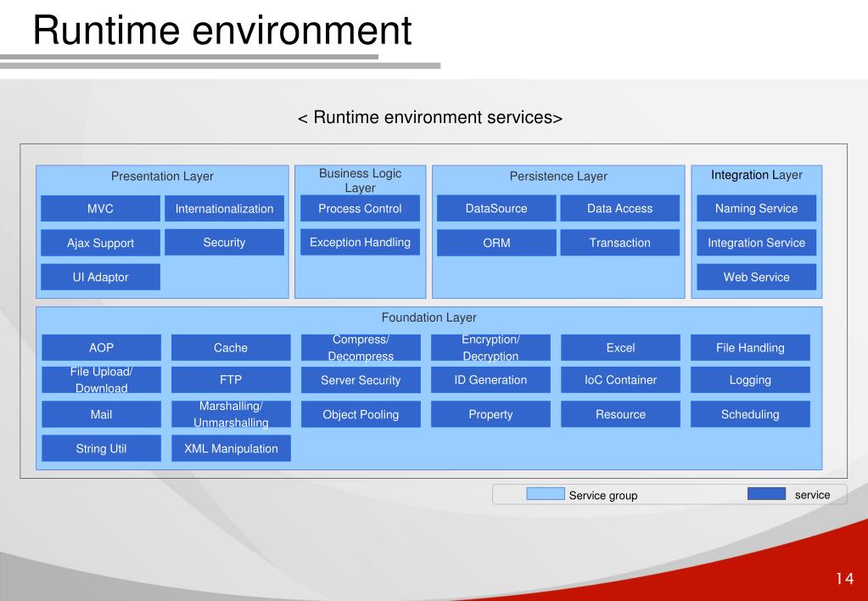This screenshot has height=601, width=868.
Task: Select the Naming Service box
Action: tap(756, 208)
